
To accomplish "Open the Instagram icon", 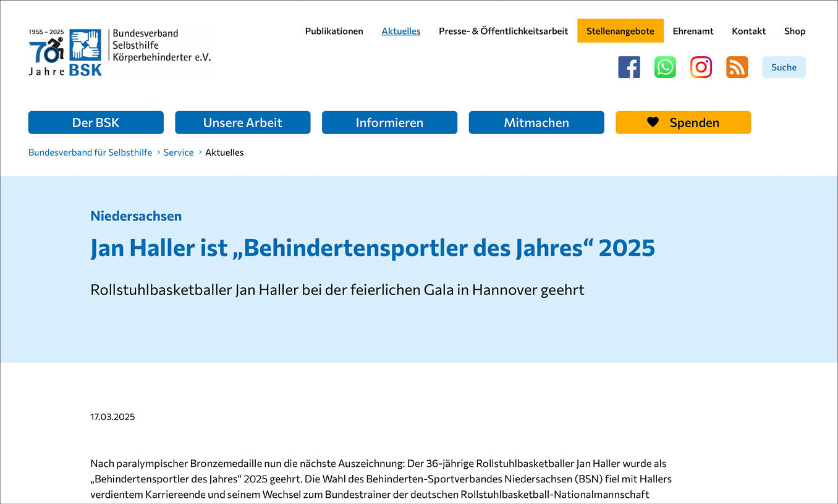I will [x=701, y=67].
